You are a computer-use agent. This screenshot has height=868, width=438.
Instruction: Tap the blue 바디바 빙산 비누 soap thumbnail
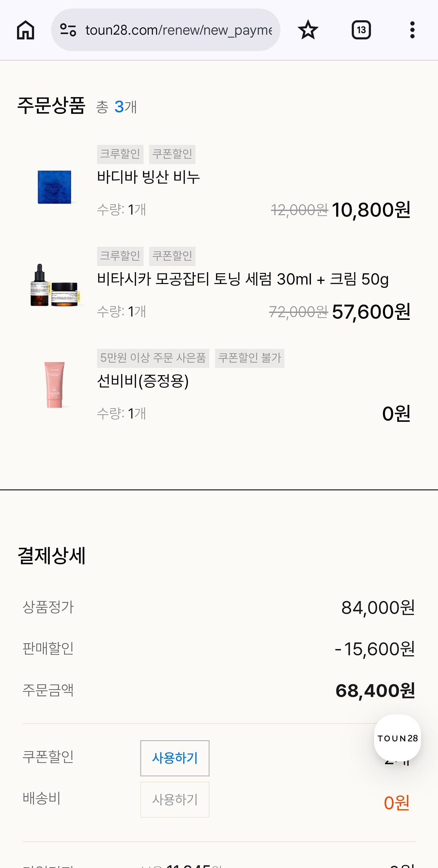pos(54,187)
